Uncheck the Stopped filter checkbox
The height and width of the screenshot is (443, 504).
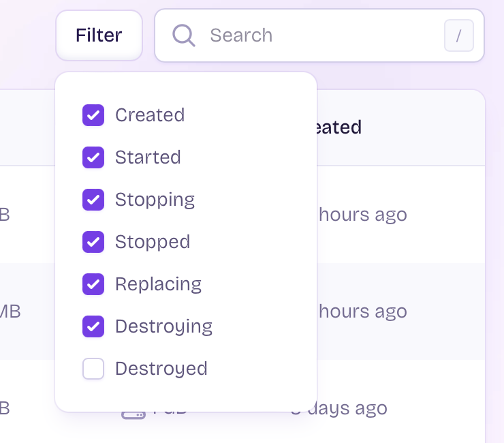click(93, 242)
